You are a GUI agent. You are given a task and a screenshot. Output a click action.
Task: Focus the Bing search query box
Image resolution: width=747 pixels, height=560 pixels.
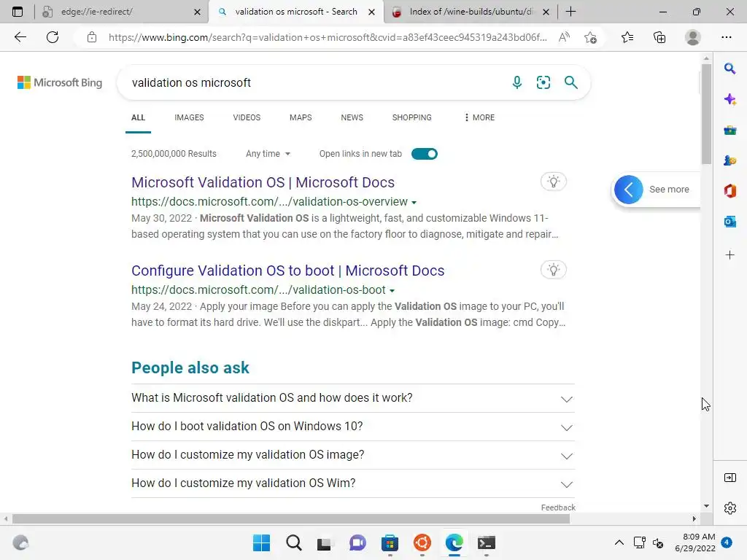coord(314,82)
